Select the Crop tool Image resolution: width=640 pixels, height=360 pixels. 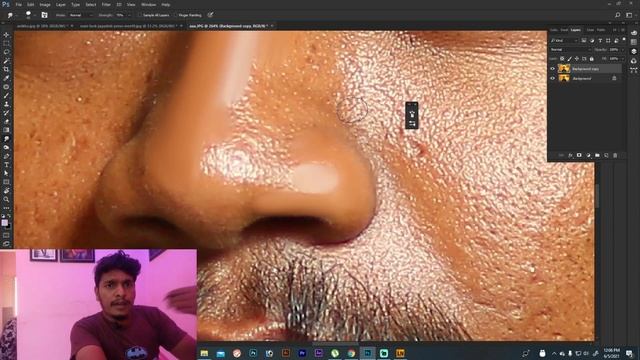coord(6,69)
